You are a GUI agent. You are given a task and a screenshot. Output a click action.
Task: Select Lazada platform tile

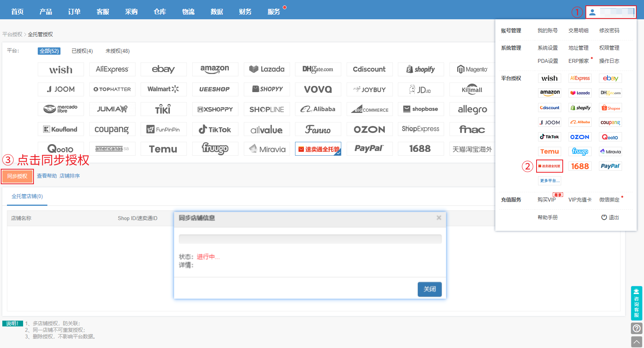pyautogui.click(x=267, y=69)
